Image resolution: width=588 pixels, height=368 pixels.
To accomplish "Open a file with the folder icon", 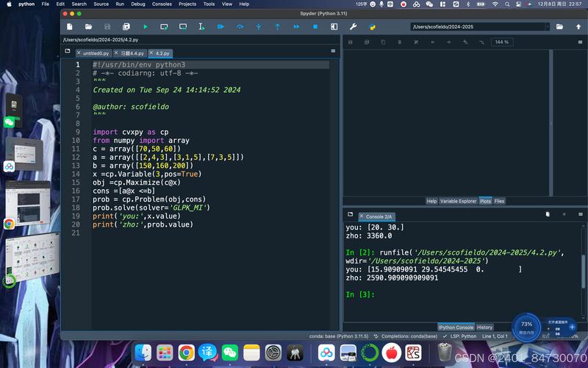I will [x=88, y=27].
